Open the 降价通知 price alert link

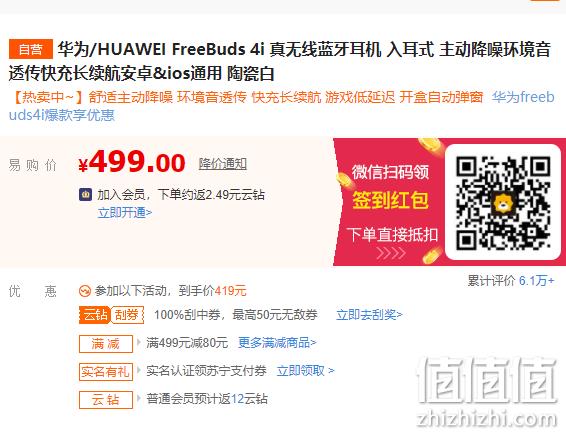(223, 164)
